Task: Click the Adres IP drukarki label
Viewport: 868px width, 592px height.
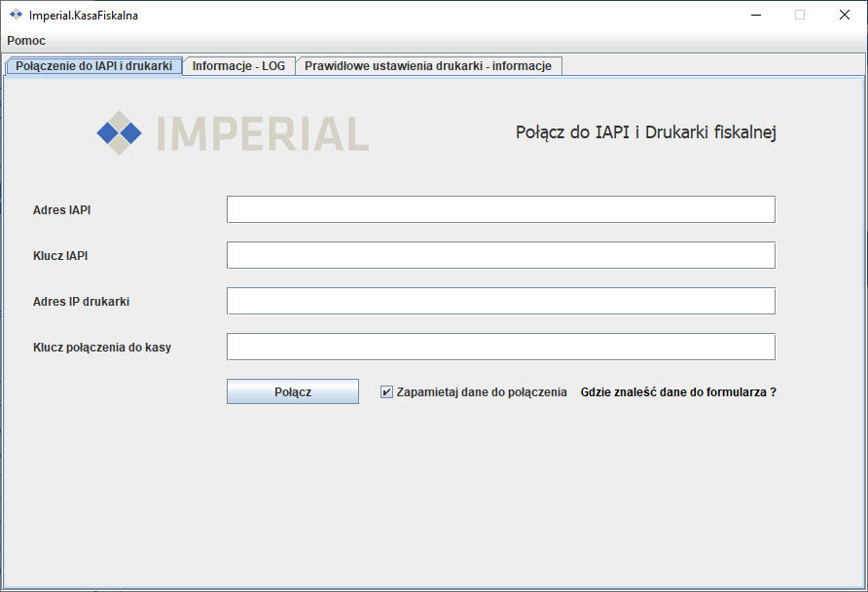Action: tap(81, 301)
